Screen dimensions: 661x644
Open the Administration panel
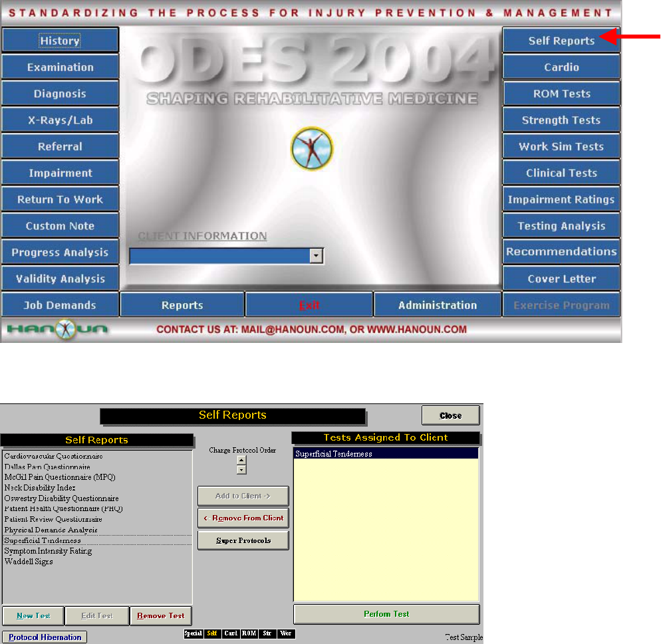[x=438, y=305]
